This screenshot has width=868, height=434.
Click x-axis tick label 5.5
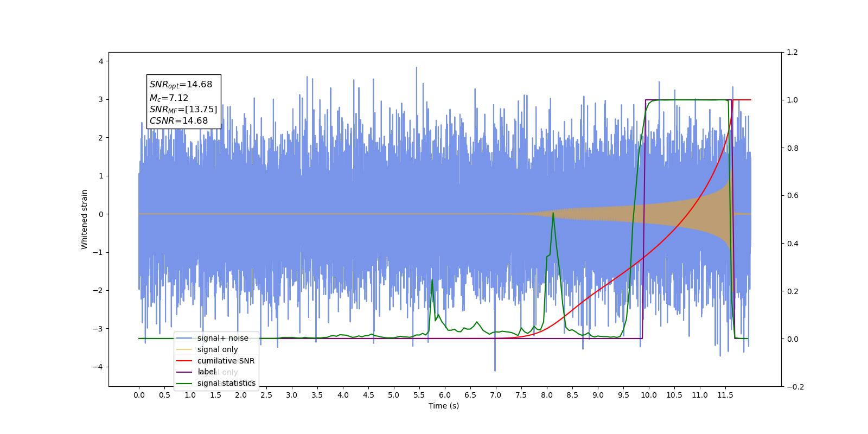click(419, 395)
